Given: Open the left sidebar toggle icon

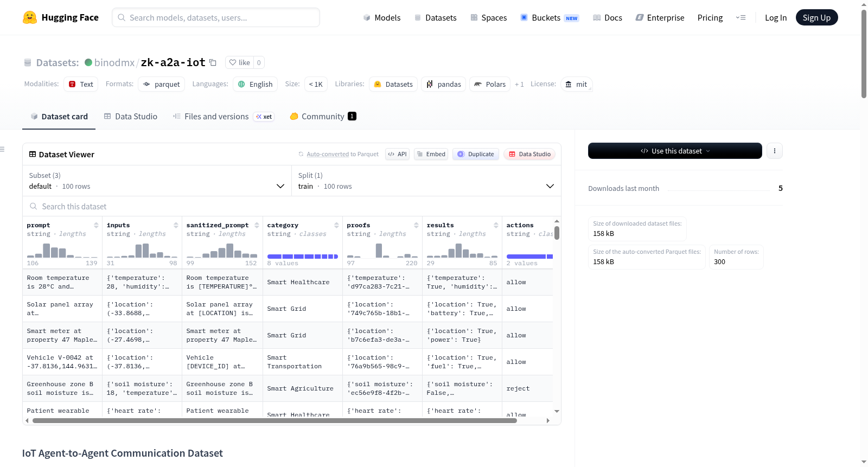Looking at the screenshot, I should pyautogui.click(x=2, y=149).
